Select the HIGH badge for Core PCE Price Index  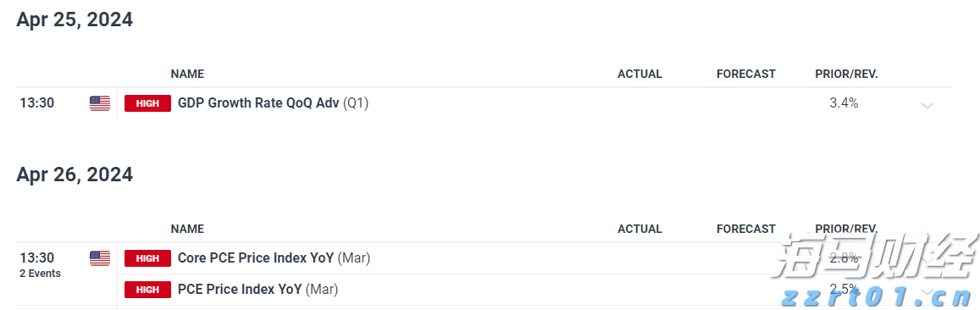click(x=147, y=258)
